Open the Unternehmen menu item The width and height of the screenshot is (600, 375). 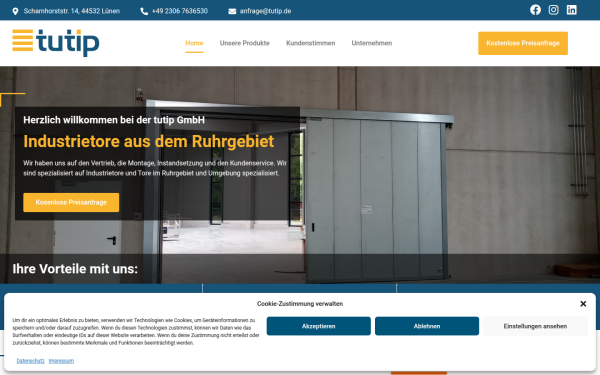click(372, 43)
